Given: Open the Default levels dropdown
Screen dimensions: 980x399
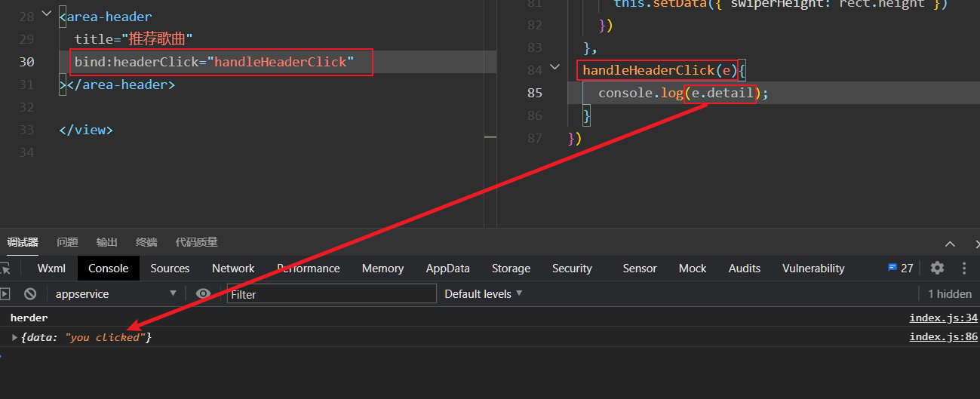Looking at the screenshot, I should coord(483,294).
